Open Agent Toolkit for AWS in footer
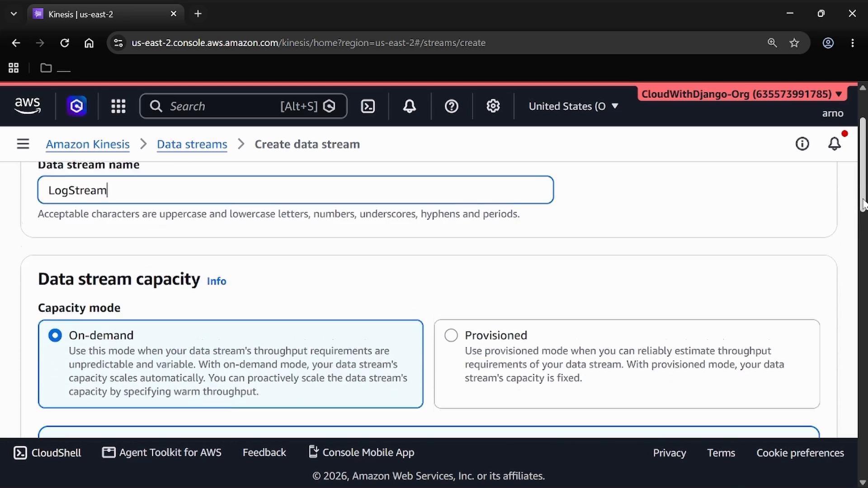868x488 pixels. (x=162, y=452)
